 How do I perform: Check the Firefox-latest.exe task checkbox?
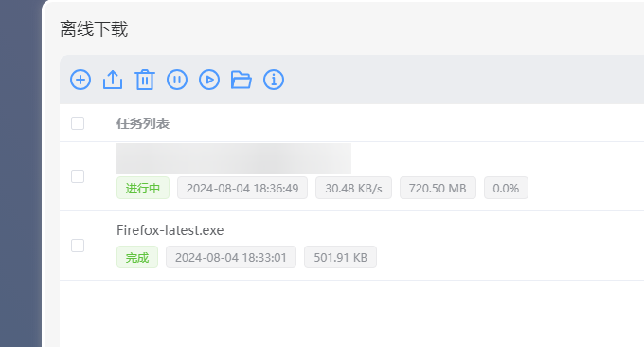tap(78, 246)
